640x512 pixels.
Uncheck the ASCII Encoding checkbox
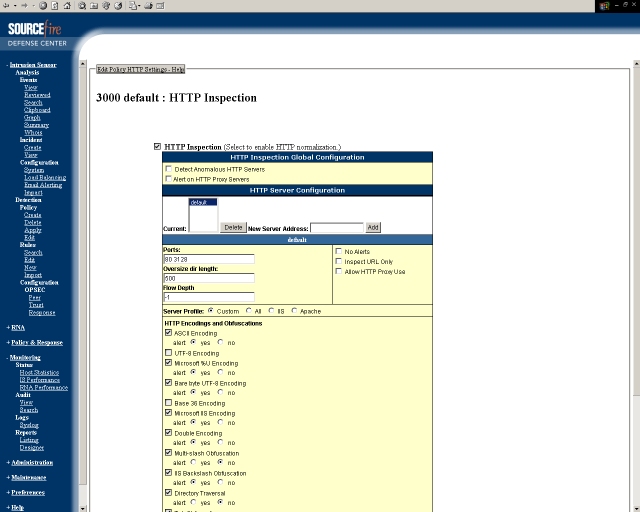click(168, 333)
